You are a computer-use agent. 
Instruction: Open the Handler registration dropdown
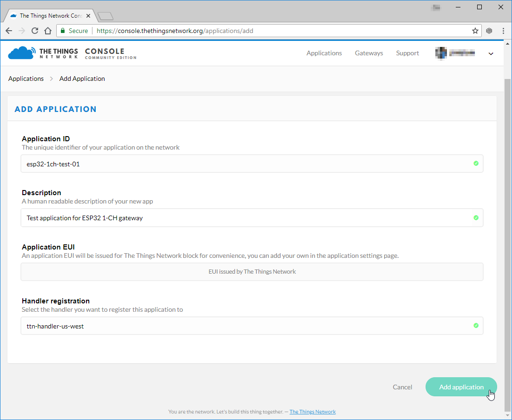(252, 326)
